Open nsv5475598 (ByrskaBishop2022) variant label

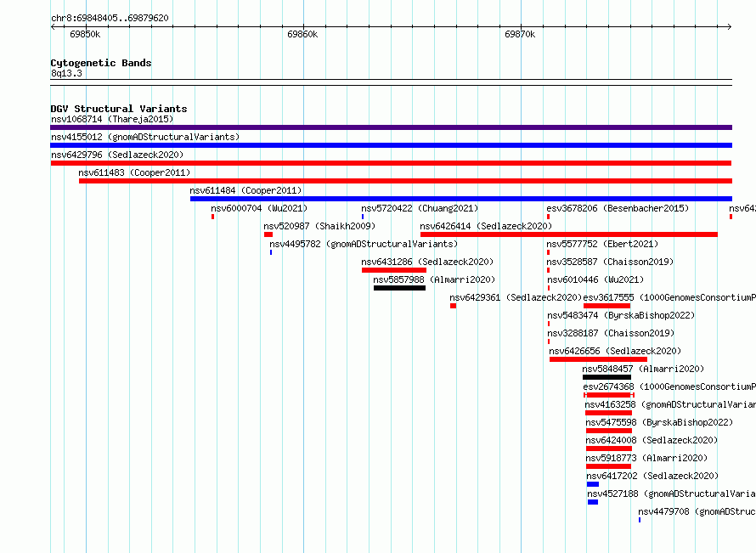point(659,422)
